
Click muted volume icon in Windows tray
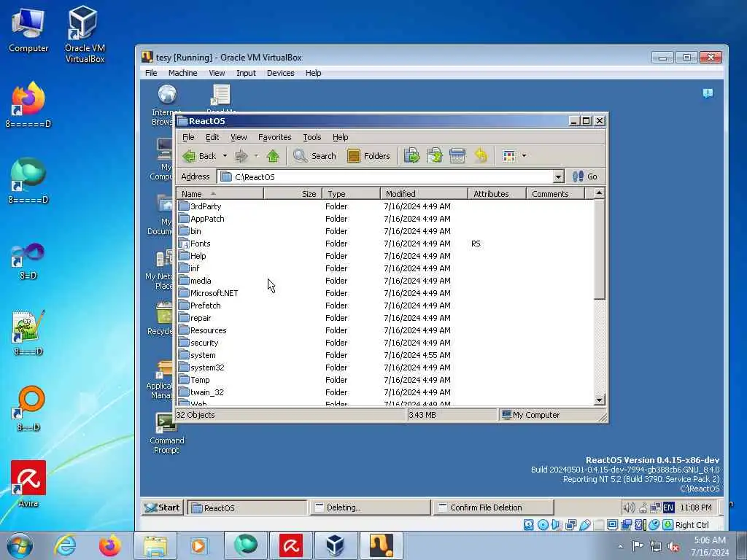[x=673, y=547]
